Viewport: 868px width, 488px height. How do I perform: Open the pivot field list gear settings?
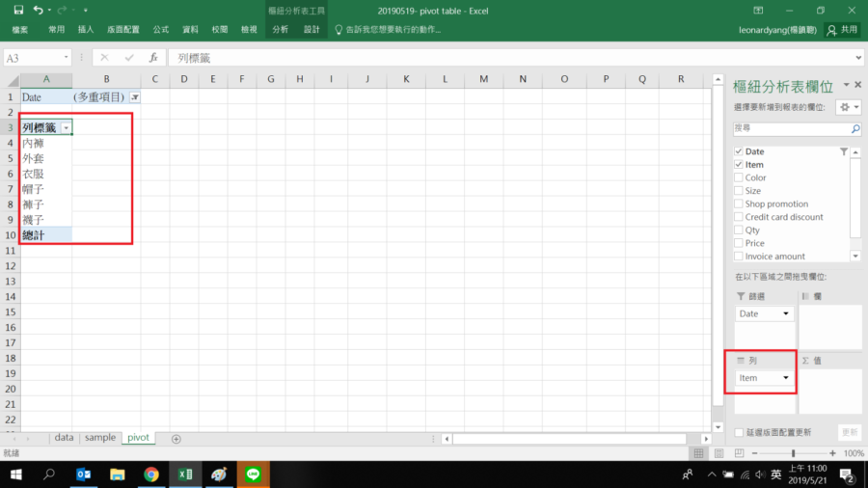(848, 107)
